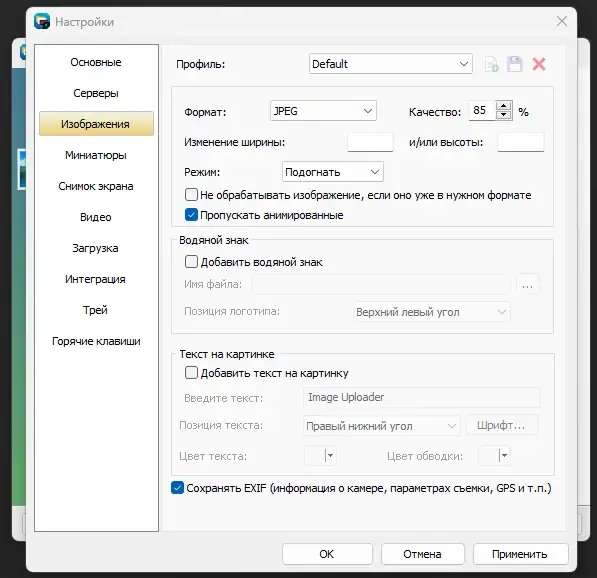
Task: Expand the Режим Подогнать dropdown
Action: click(332, 172)
